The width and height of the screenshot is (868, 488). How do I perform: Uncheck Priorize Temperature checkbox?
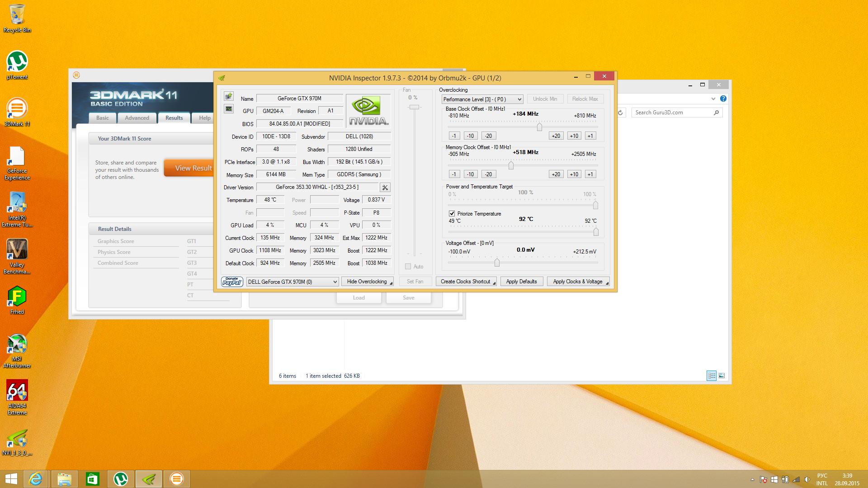[452, 213]
